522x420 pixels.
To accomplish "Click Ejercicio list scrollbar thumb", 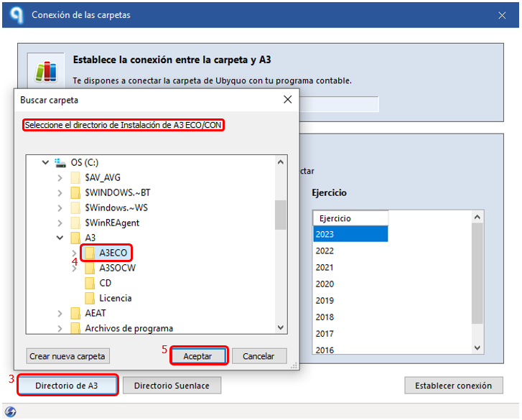I will click(477, 274).
